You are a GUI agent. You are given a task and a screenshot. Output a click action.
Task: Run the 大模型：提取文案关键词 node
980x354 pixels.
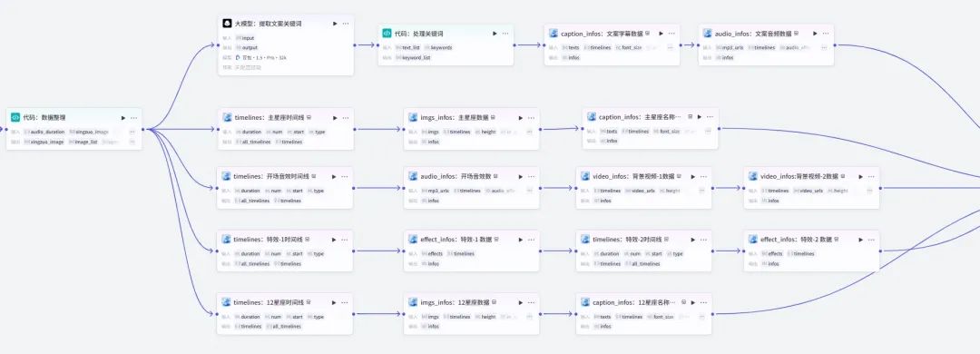pos(335,23)
